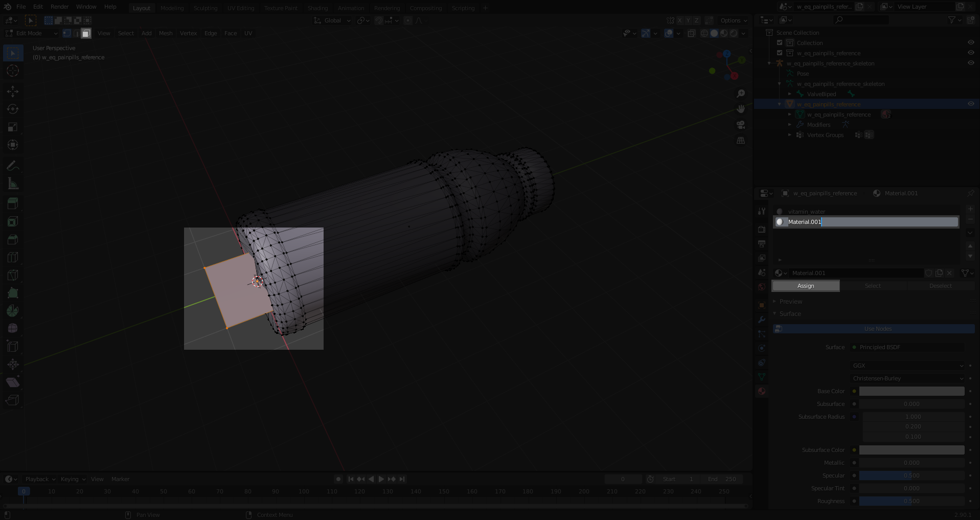Select the Inset Faces tool
Screen dimensions: 980x520
point(13,221)
